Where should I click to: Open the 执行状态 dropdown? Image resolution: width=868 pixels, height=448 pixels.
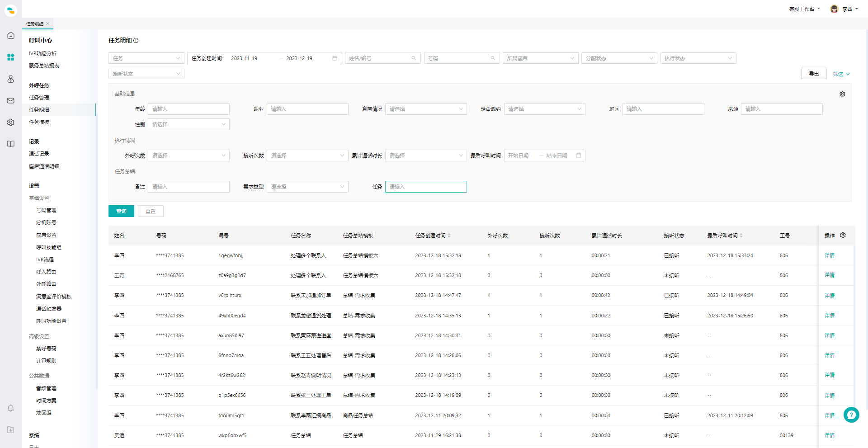[698, 58]
